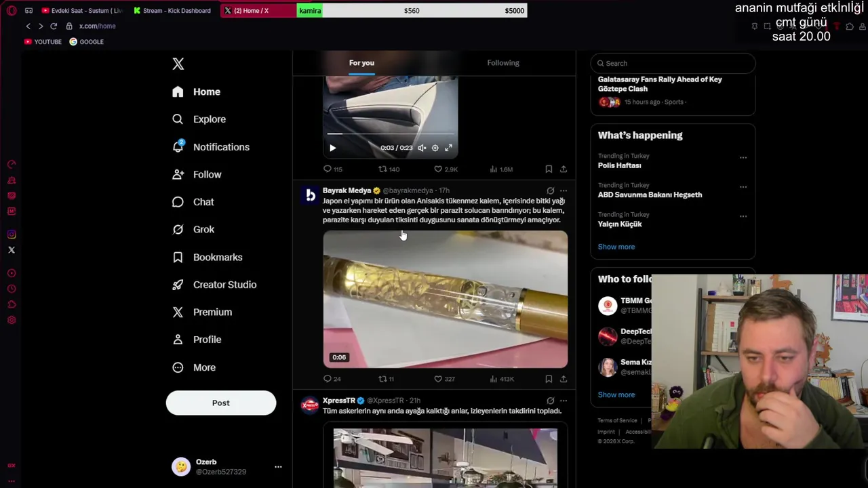Screen dimensions: 868x488
Task: Launch Grok from the sidebar
Action: click(x=193, y=229)
